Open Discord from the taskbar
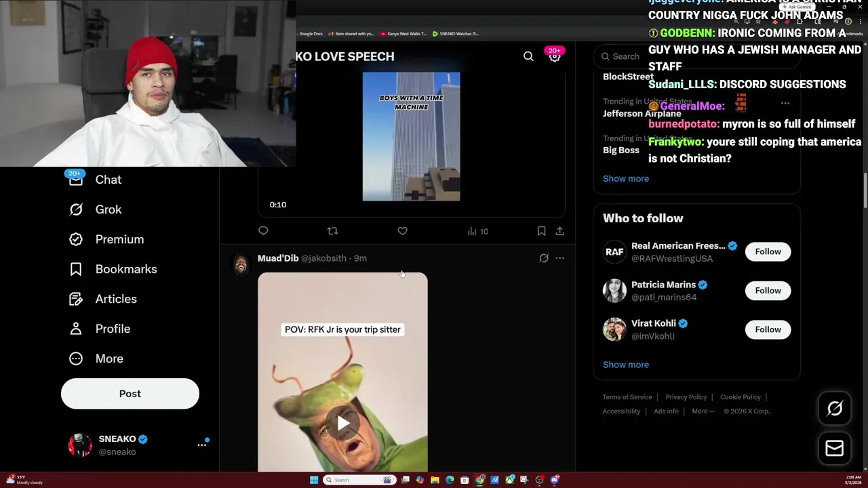 (555, 480)
